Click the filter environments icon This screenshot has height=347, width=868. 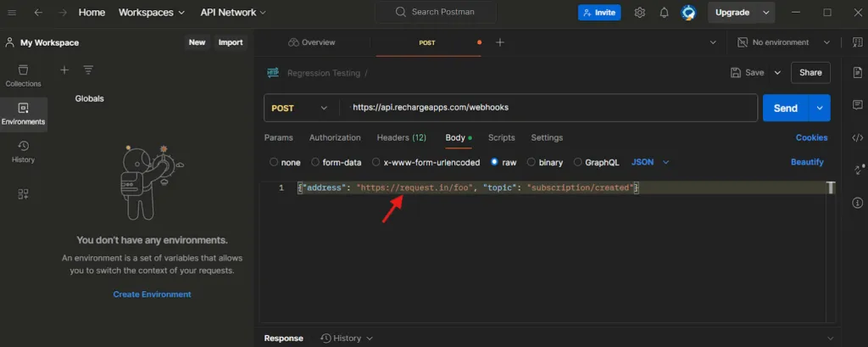[88, 70]
